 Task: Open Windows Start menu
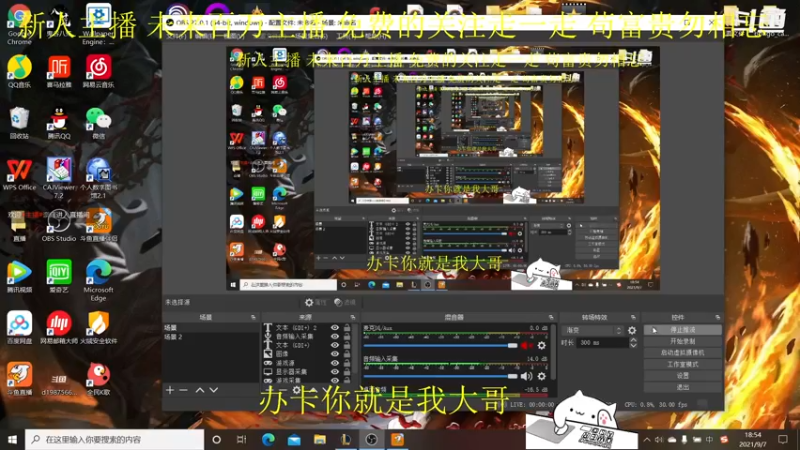[x=12, y=439]
